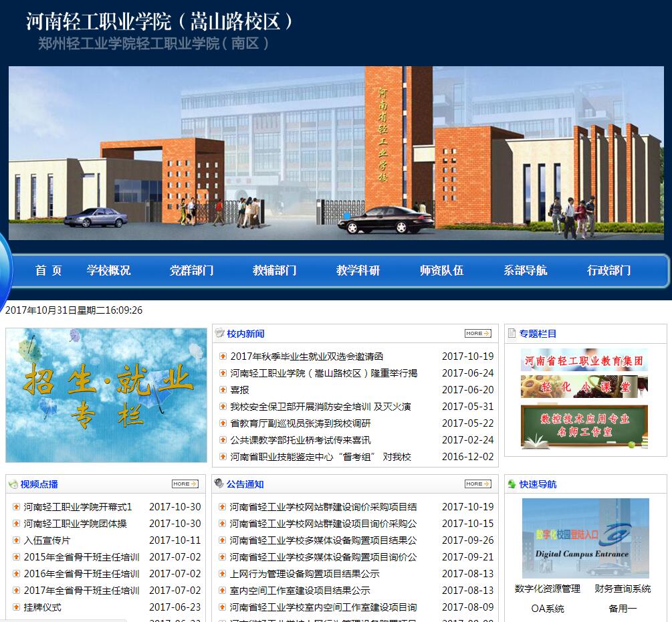Viewport: 672px width, 622px height.
Task: Open 师资队伍 menu item
Action: tap(441, 270)
